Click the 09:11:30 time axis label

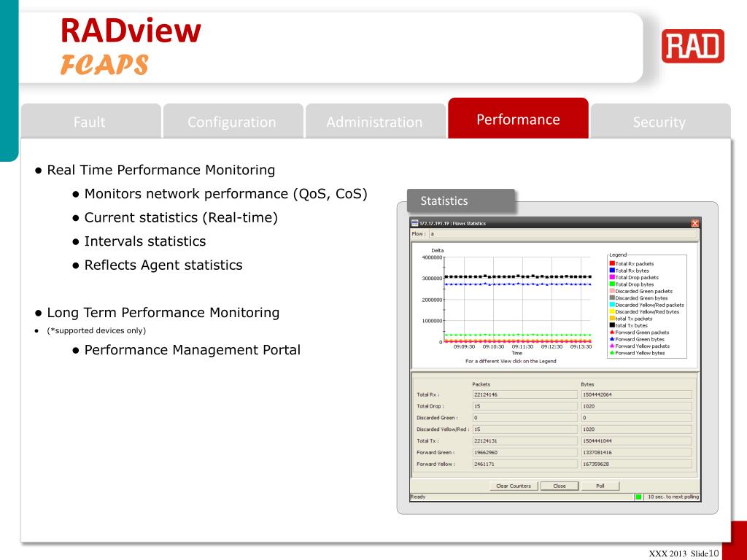coord(522,346)
